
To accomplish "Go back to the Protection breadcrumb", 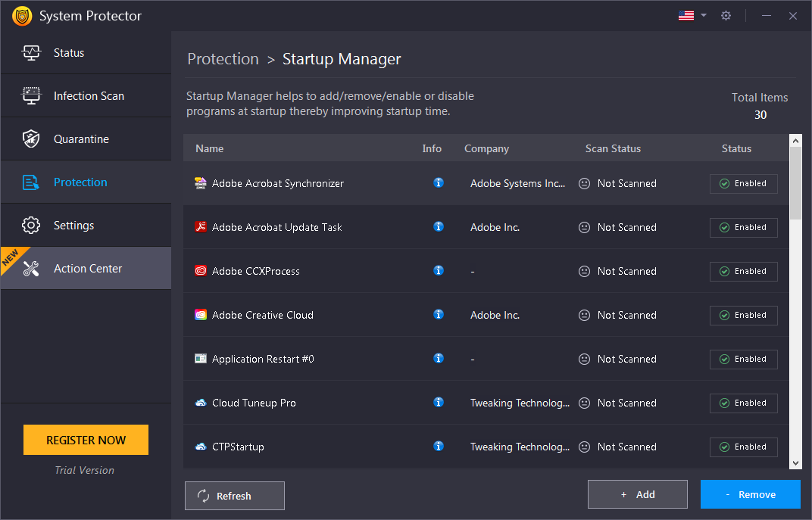I will (223, 58).
